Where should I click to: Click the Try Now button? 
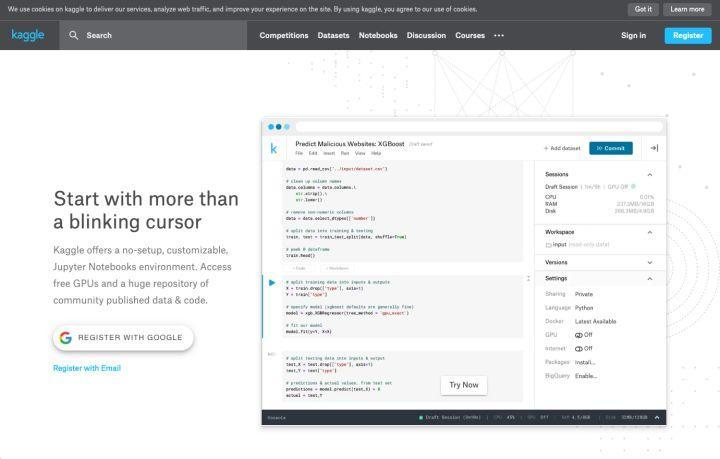pyautogui.click(x=464, y=385)
